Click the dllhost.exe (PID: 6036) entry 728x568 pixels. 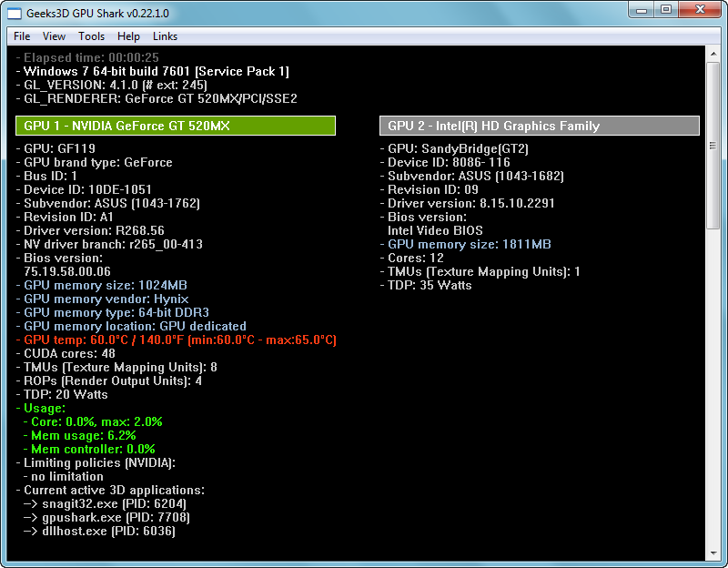pos(100,532)
